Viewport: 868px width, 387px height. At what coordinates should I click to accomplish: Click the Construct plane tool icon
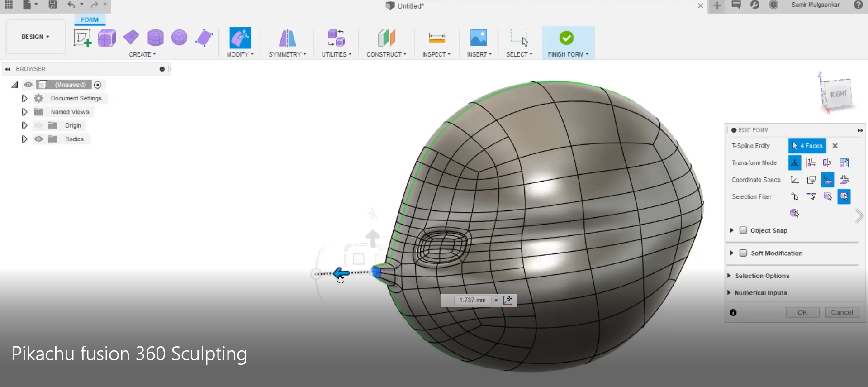[x=386, y=38]
